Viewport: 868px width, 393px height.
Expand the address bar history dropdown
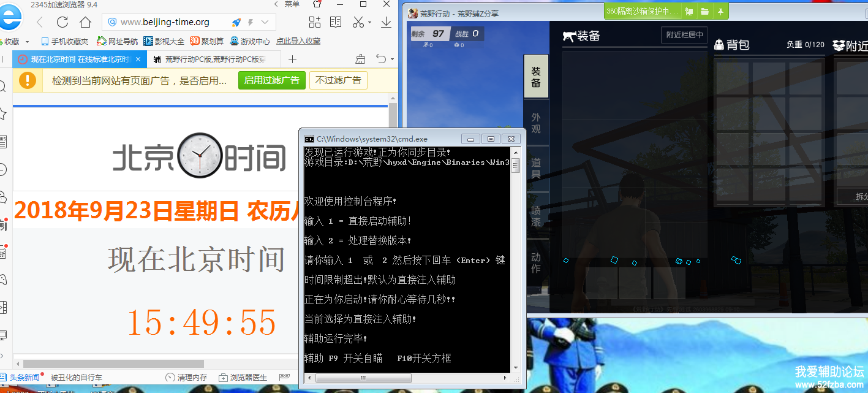[265, 22]
